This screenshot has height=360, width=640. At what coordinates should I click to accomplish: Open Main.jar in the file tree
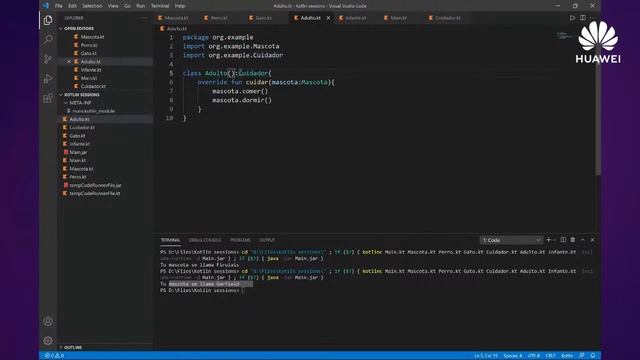(78, 152)
